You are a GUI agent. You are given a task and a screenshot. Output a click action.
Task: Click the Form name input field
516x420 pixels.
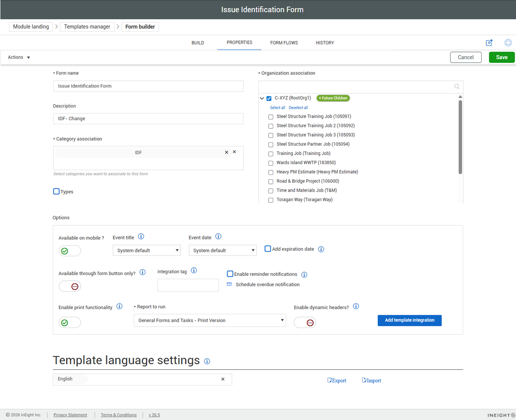148,86
